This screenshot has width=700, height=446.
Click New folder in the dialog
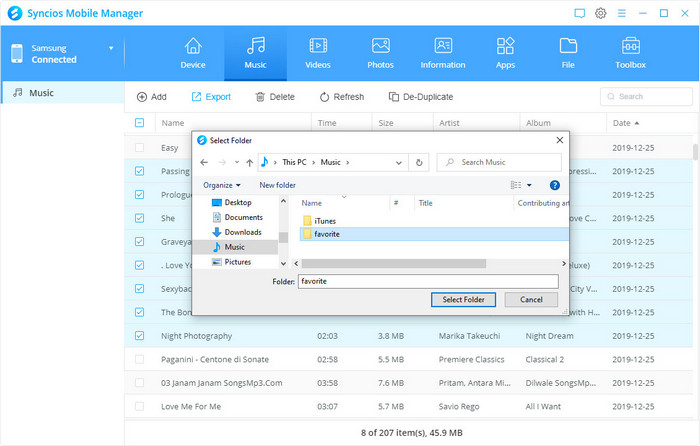pyautogui.click(x=277, y=185)
